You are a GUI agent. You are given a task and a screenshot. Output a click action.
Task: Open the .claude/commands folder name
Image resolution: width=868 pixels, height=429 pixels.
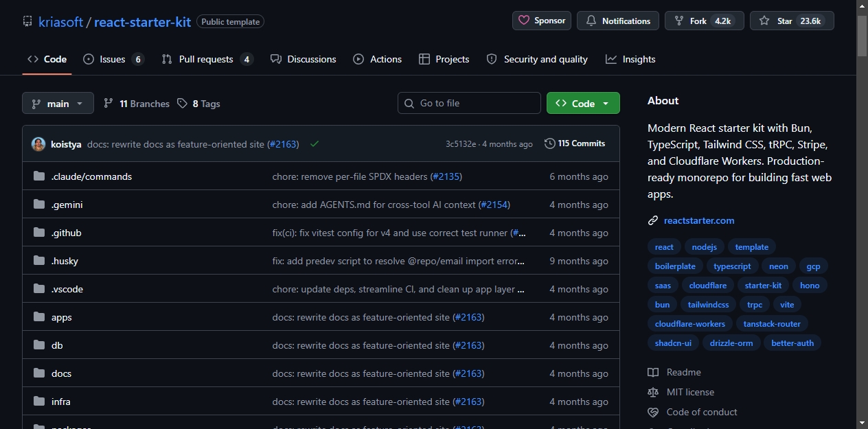tap(91, 176)
